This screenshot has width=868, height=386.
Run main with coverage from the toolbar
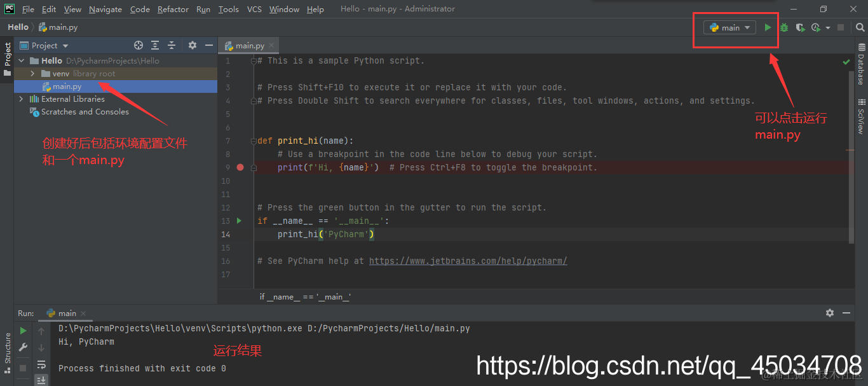pos(800,27)
